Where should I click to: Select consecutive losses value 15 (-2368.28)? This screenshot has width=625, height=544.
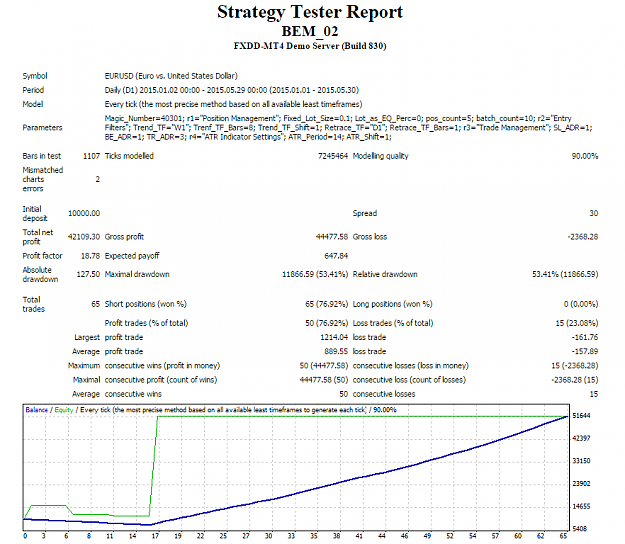[575, 366]
